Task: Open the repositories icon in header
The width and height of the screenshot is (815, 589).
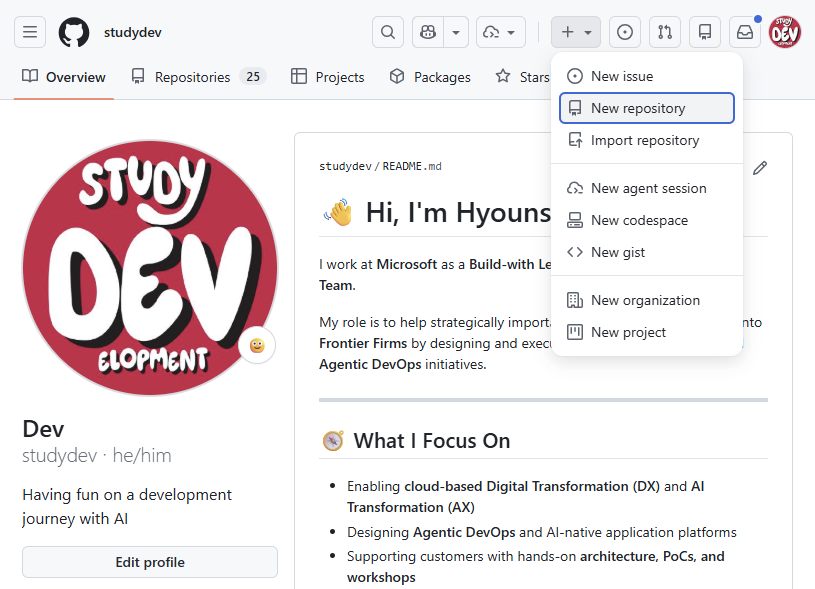Action: point(705,32)
